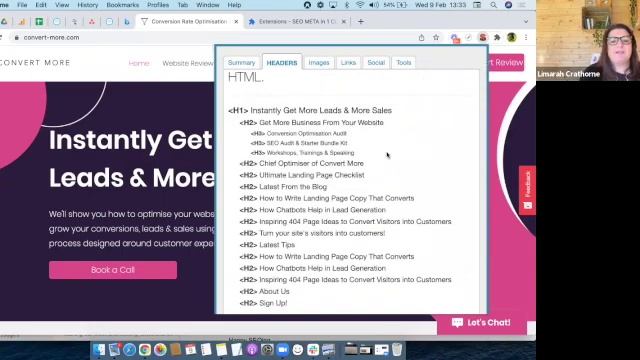Viewport: 640px width, 360px height.
Task: Open the Profiles menu
Action: click(158, 5)
